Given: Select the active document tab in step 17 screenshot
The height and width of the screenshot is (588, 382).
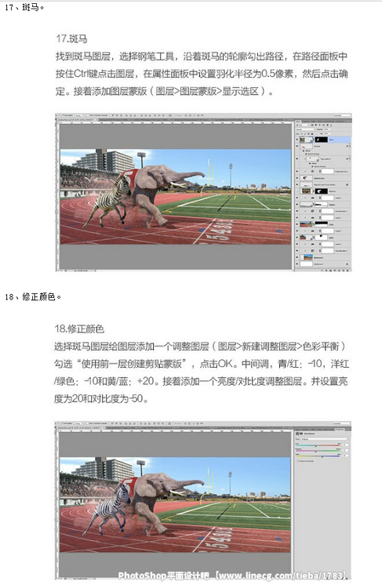Looking at the screenshot, I should coord(77,120).
